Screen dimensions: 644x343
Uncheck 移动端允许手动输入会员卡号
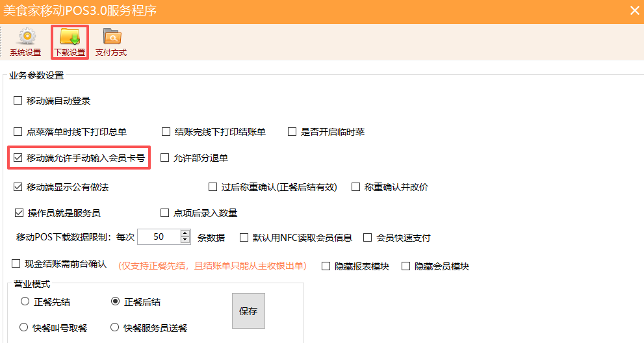(x=18, y=158)
